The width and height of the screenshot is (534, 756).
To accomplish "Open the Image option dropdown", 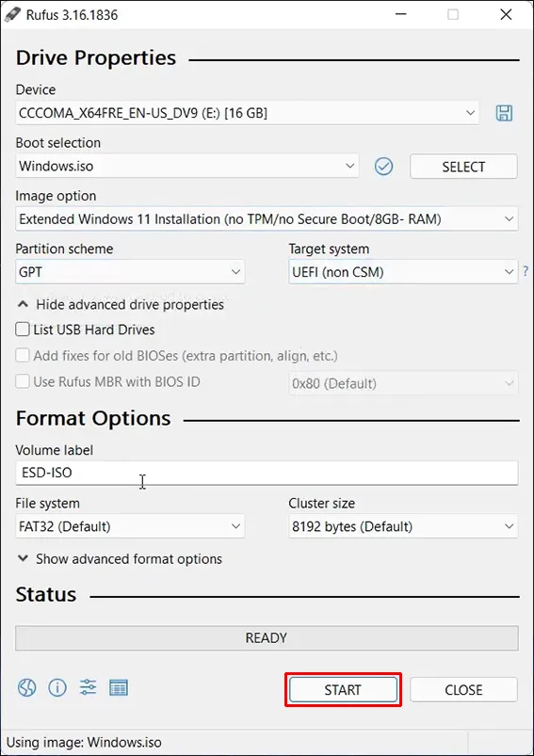I will click(x=267, y=219).
